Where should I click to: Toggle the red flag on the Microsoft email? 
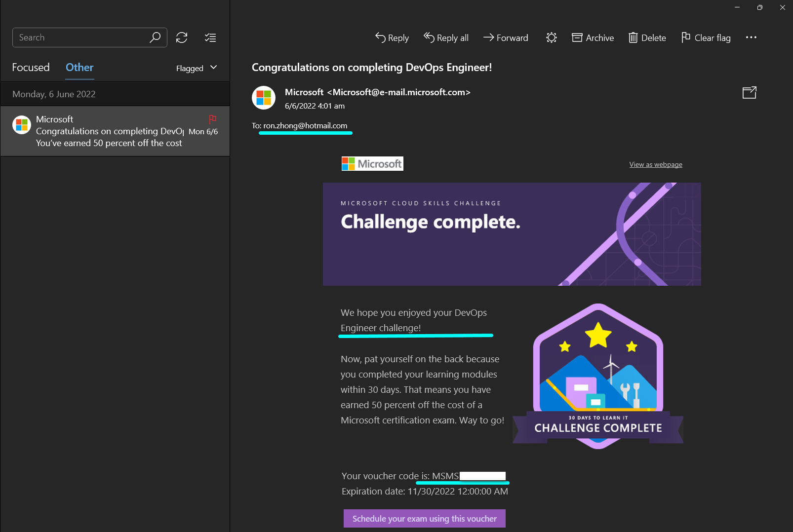click(212, 119)
